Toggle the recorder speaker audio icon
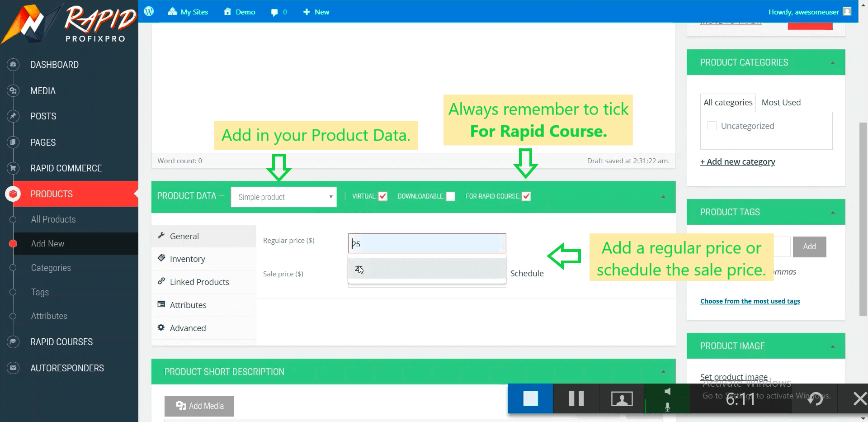 (x=667, y=391)
